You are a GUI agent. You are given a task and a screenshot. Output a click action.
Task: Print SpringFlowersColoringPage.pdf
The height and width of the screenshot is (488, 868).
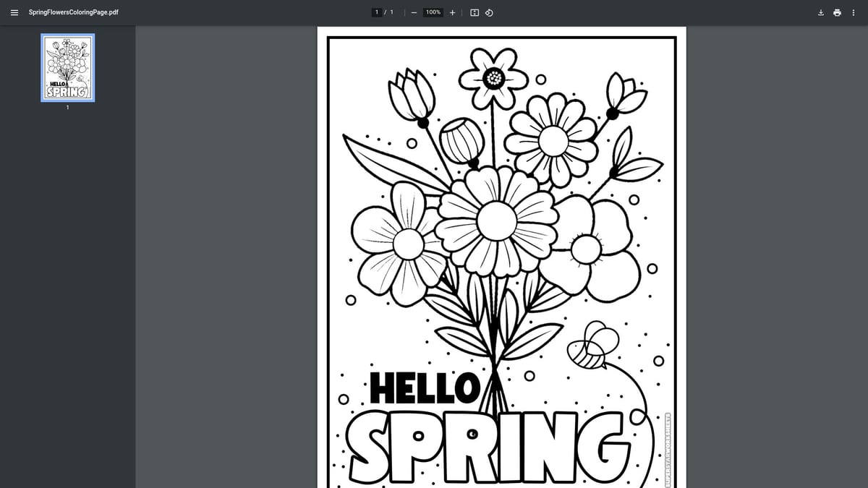point(837,12)
